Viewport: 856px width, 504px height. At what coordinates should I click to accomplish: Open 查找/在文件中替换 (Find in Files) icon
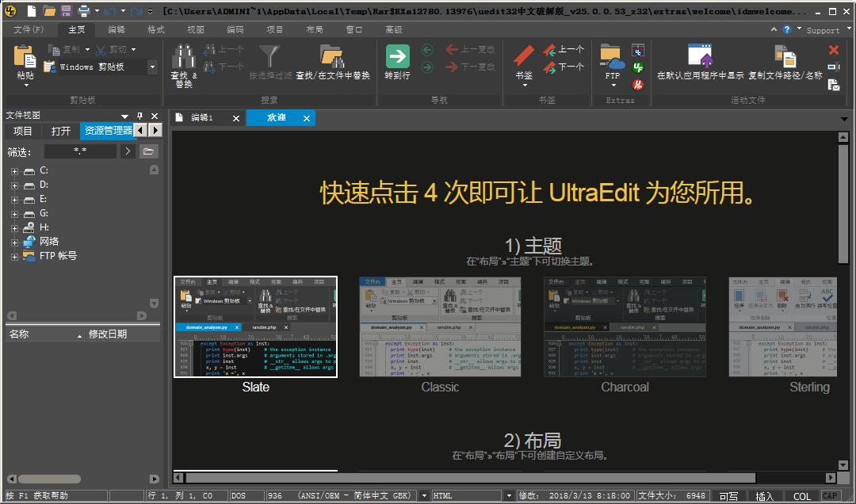pos(332,56)
